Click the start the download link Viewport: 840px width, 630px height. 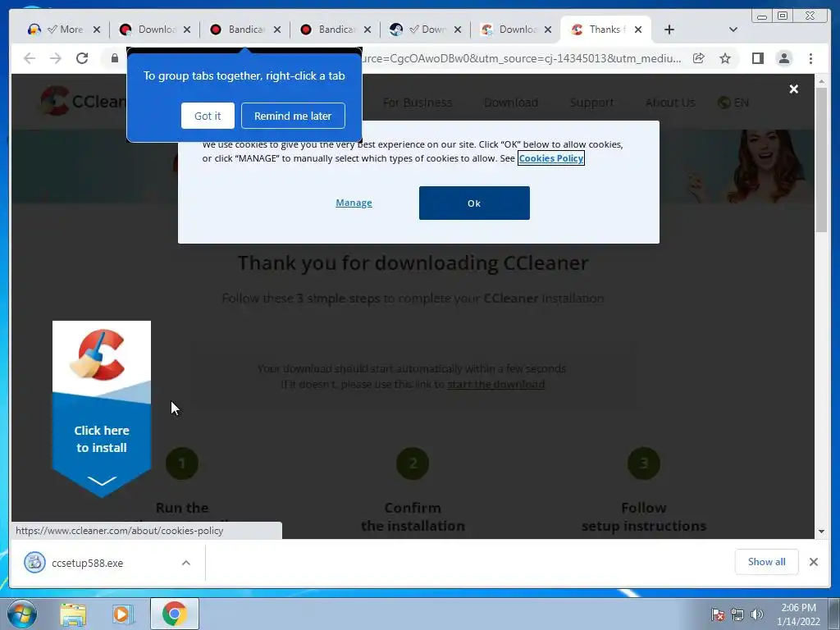(495, 384)
